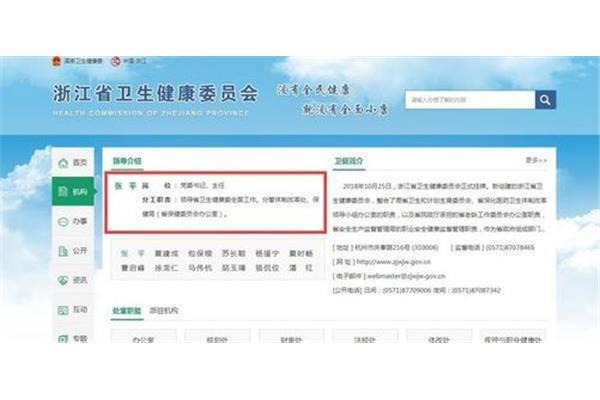The image size is (600, 400).
Task: Open the 财务处 department button
Action: 291,337
